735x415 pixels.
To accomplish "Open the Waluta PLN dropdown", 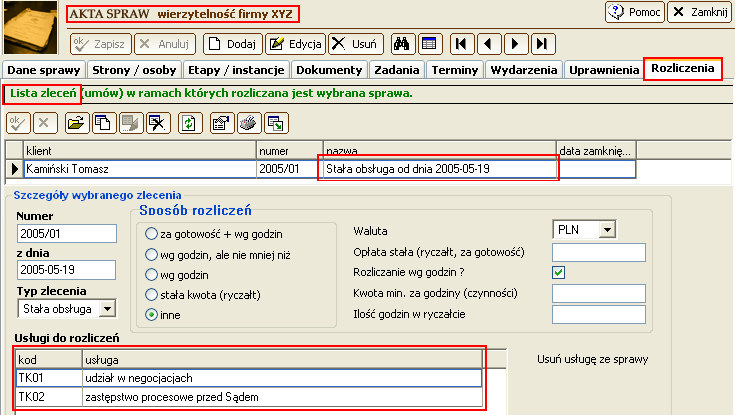I will [608, 230].
